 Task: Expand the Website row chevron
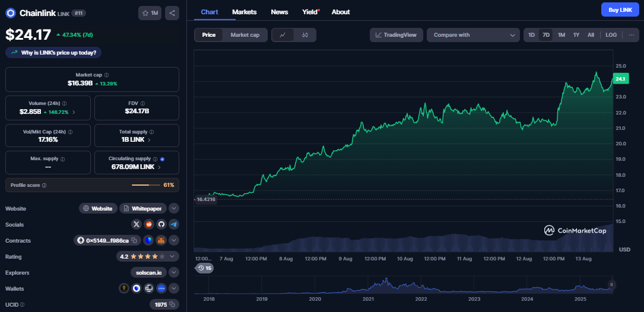tap(174, 208)
